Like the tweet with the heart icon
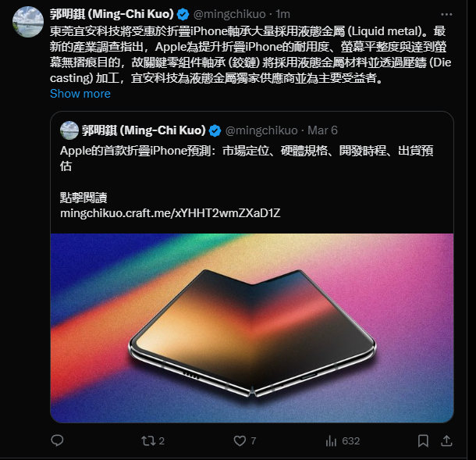 tap(240, 440)
